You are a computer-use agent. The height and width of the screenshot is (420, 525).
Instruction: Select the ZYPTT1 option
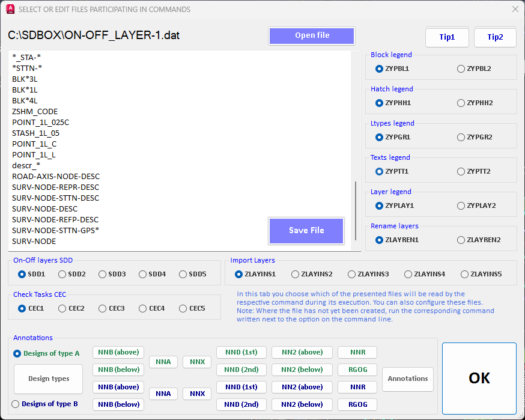pos(392,171)
